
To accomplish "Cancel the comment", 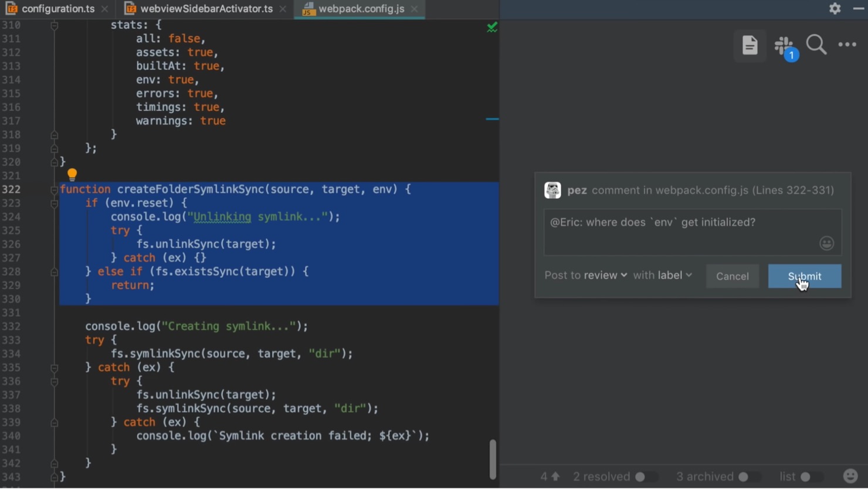I will tap(732, 276).
